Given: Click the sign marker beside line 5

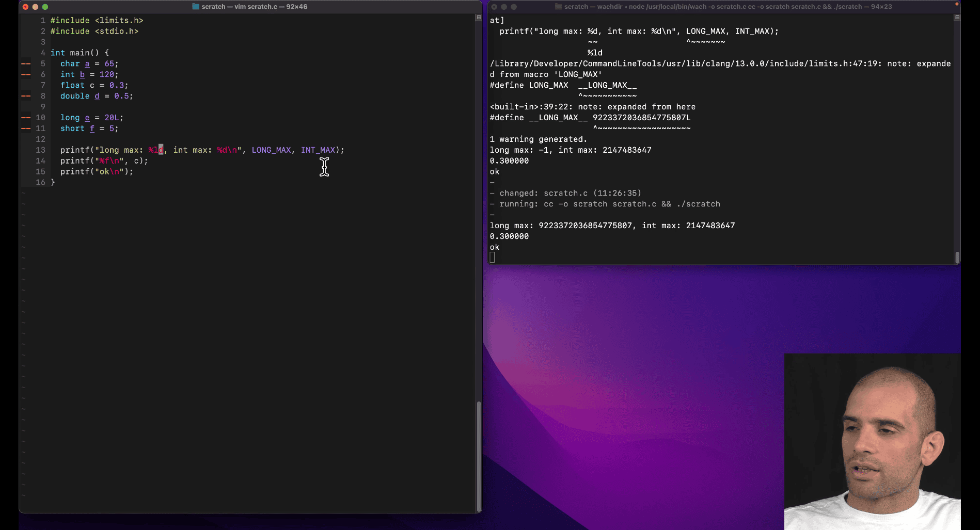Looking at the screenshot, I should (x=26, y=64).
